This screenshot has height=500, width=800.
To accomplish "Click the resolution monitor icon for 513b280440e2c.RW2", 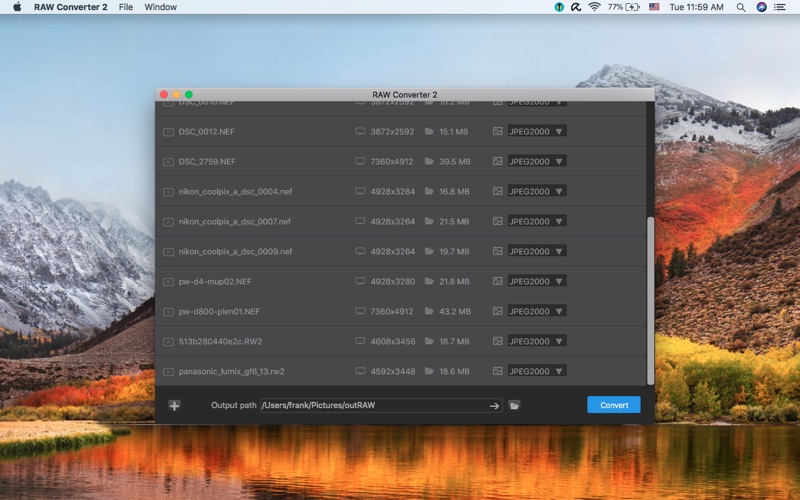I will click(x=360, y=341).
